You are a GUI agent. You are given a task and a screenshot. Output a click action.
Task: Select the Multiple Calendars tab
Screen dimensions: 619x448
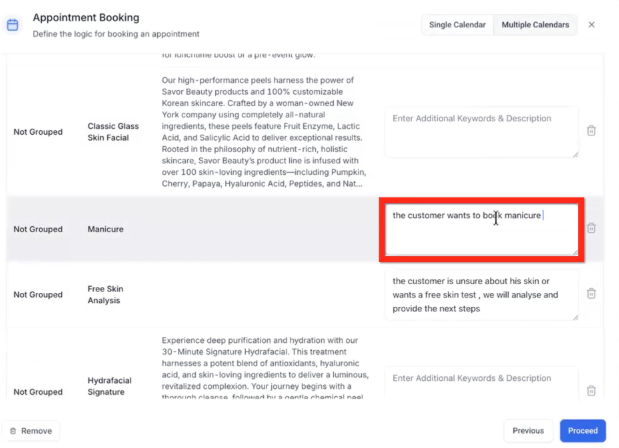[x=536, y=24]
